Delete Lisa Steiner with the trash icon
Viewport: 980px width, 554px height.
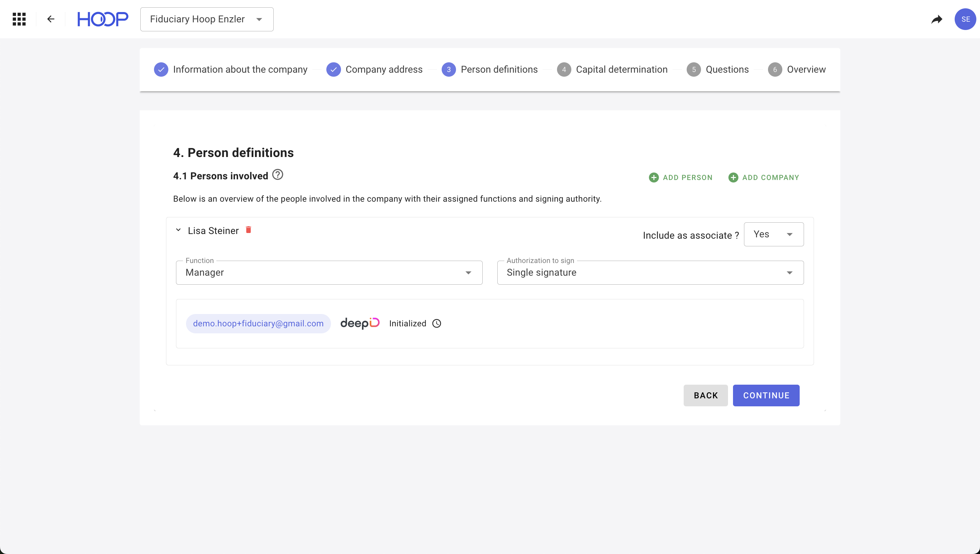click(248, 230)
